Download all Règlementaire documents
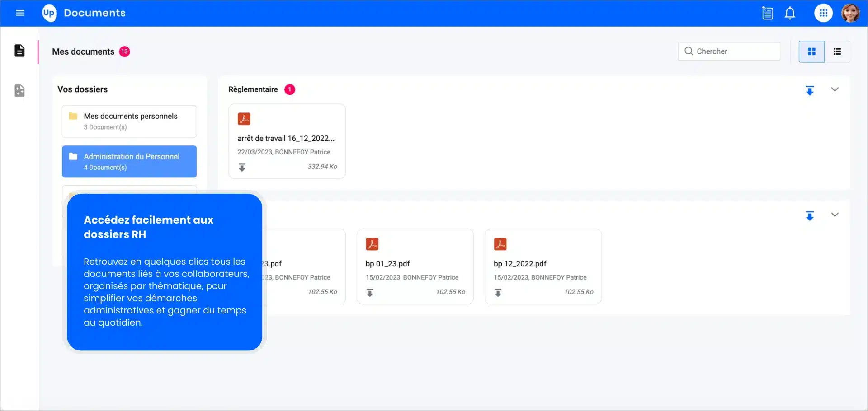The width and height of the screenshot is (868, 411). point(810,91)
